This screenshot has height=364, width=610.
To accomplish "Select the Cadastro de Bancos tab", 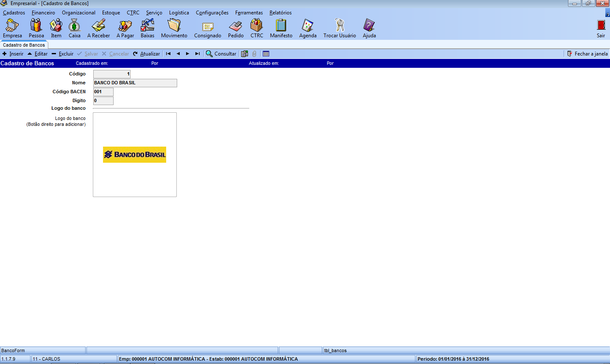I will (24, 45).
